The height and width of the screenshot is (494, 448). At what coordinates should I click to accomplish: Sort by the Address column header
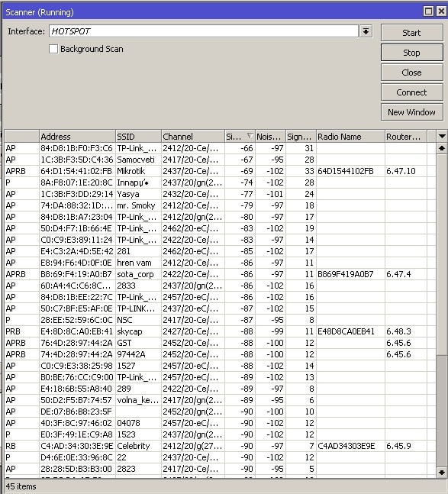[x=77, y=137]
